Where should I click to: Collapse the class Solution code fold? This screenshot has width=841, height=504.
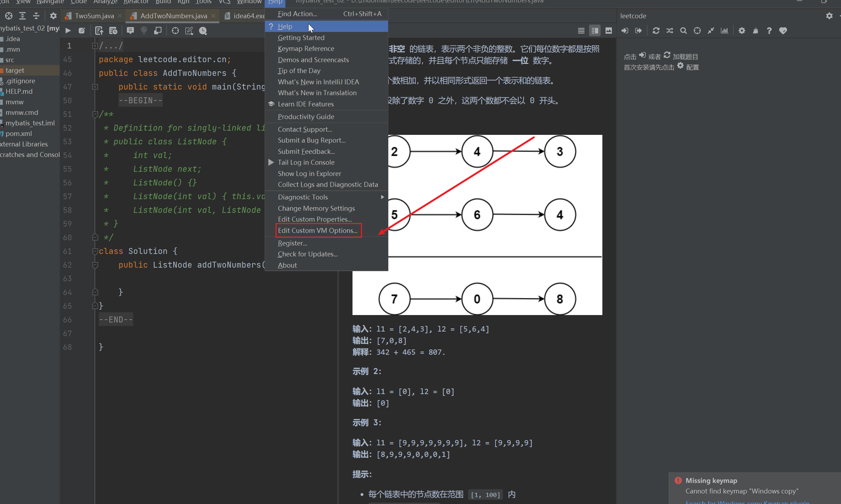click(95, 251)
